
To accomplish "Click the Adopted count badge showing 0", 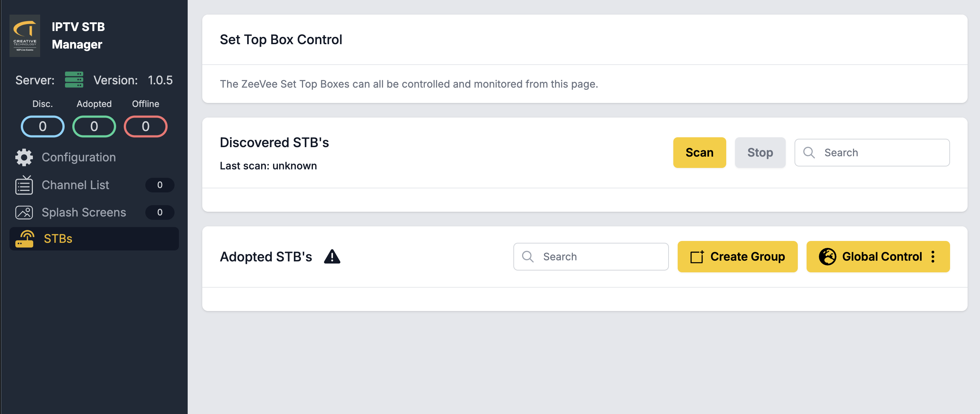I will pos(94,126).
